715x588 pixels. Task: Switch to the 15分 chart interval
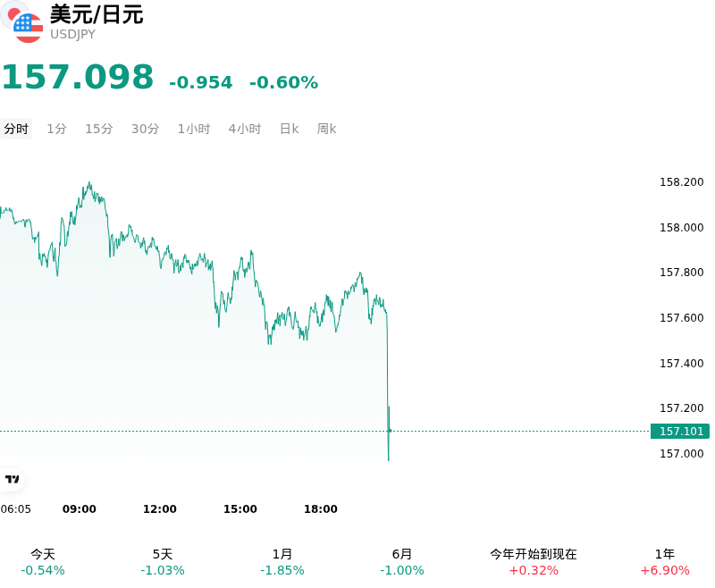pyautogui.click(x=99, y=129)
